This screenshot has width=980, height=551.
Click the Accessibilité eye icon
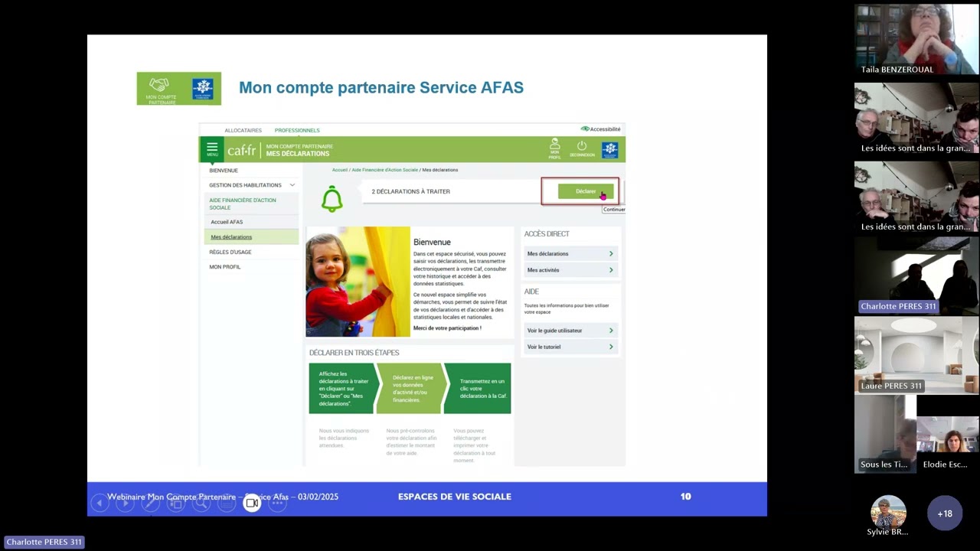585,129
